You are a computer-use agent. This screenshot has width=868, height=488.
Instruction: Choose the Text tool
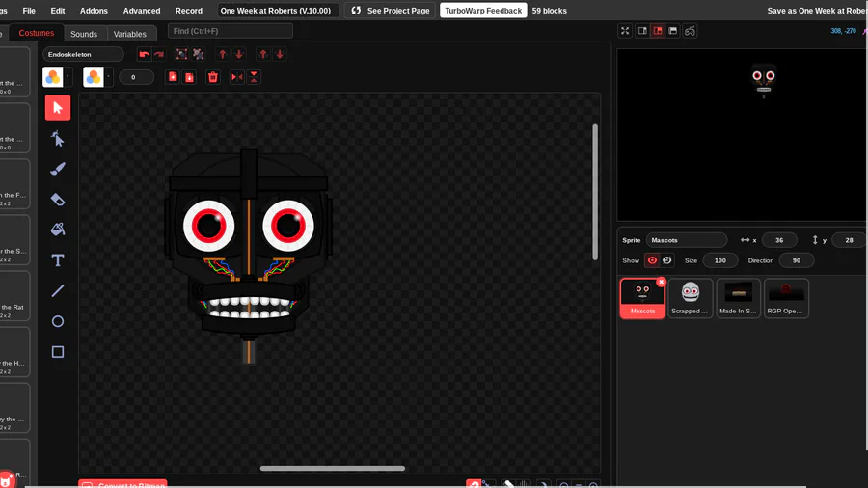pyautogui.click(x=58, y=260)
